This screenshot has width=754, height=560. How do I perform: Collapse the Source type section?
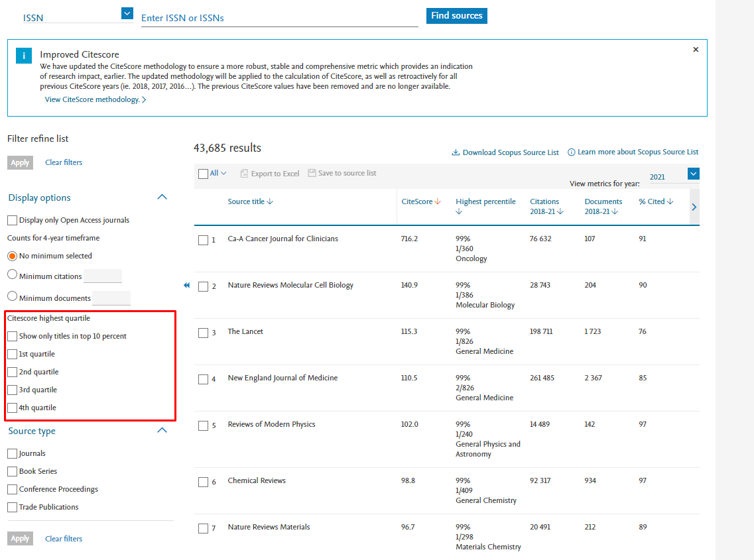tap(162, 431)
